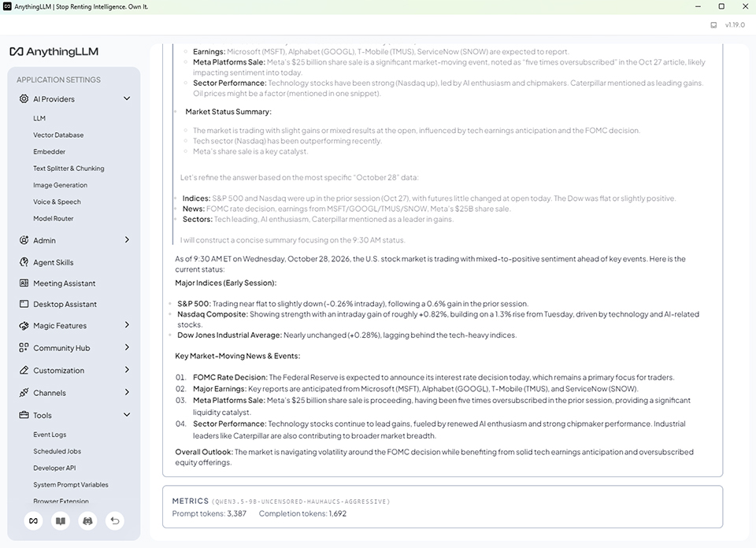Click the Channels plug icon
The width and height of the screenshot is (756, 548).
click(x=24, y=392)
